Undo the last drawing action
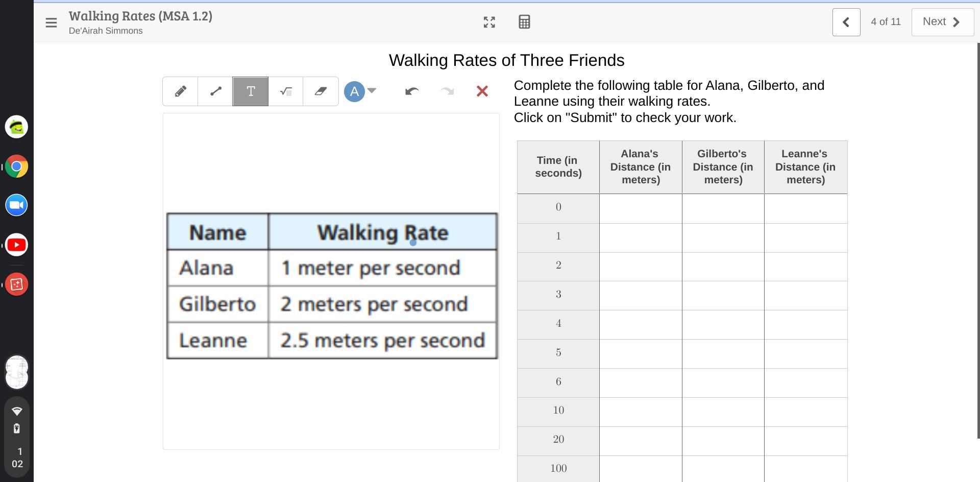 (x=412, y=91)
